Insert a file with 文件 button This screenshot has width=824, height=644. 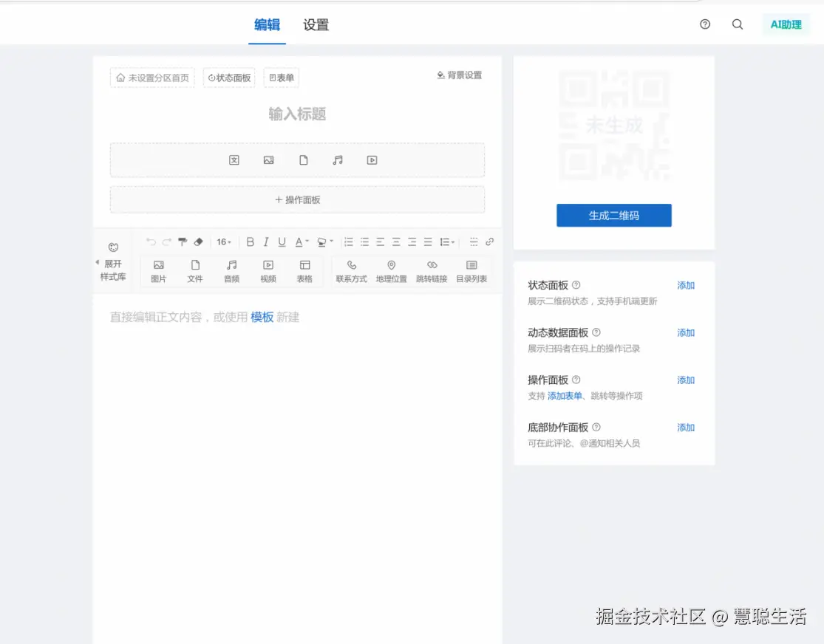coord(195,271)
